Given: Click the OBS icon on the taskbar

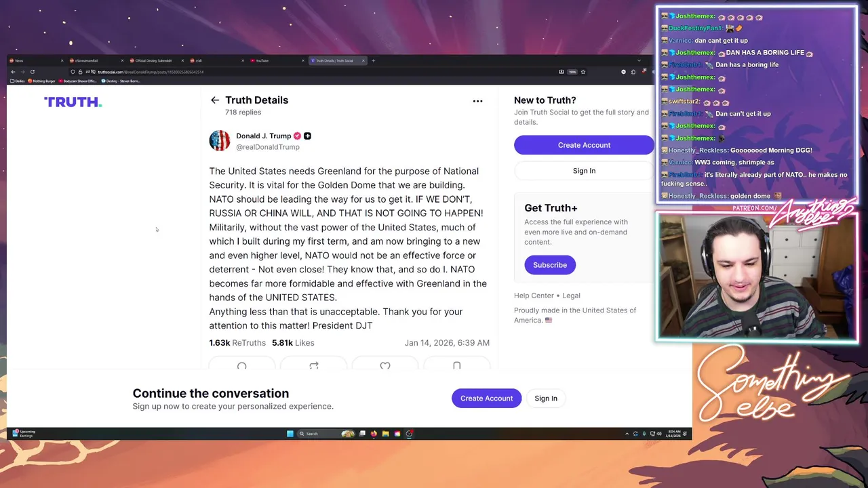Looking at the screenshot, I should [x=409, y=434].
